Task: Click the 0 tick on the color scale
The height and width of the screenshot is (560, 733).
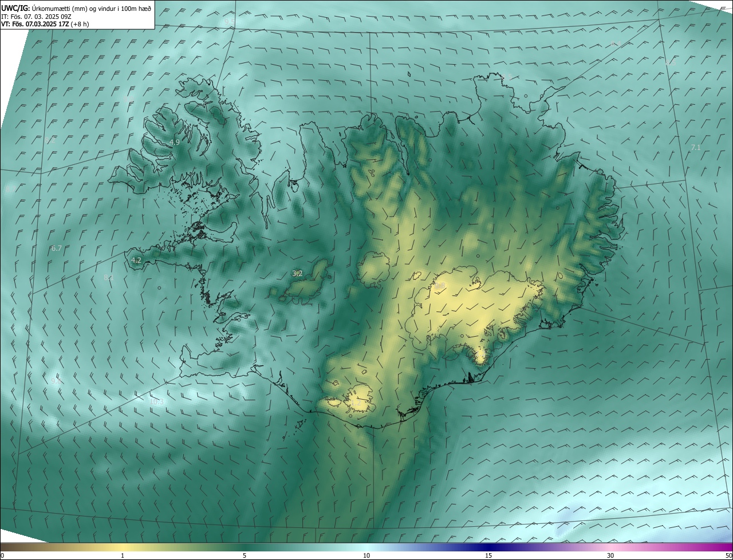Action: tap(2, 555)
